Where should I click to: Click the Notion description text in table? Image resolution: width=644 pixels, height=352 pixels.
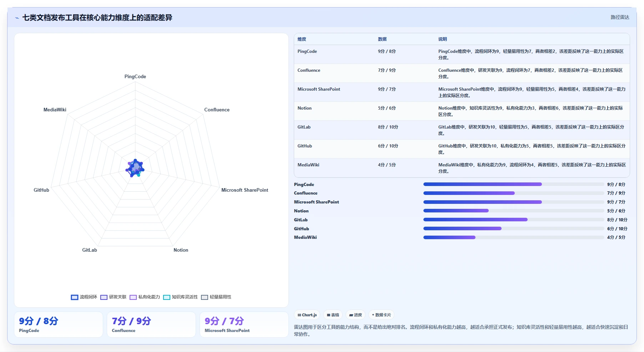coord(531,111)
